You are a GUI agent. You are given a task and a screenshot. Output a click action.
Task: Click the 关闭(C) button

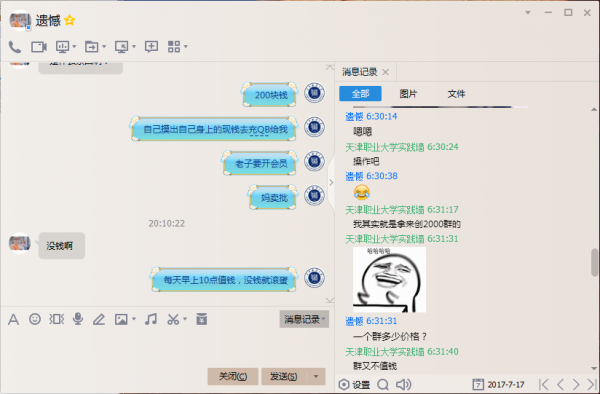pyautogui.click(x=233, y=376)
